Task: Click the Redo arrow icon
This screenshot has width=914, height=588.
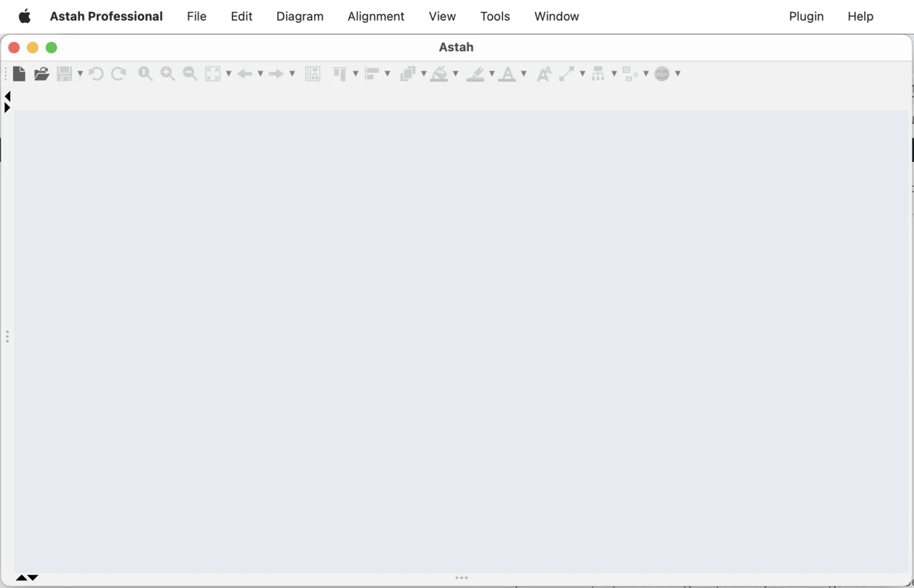Action: 119,73
